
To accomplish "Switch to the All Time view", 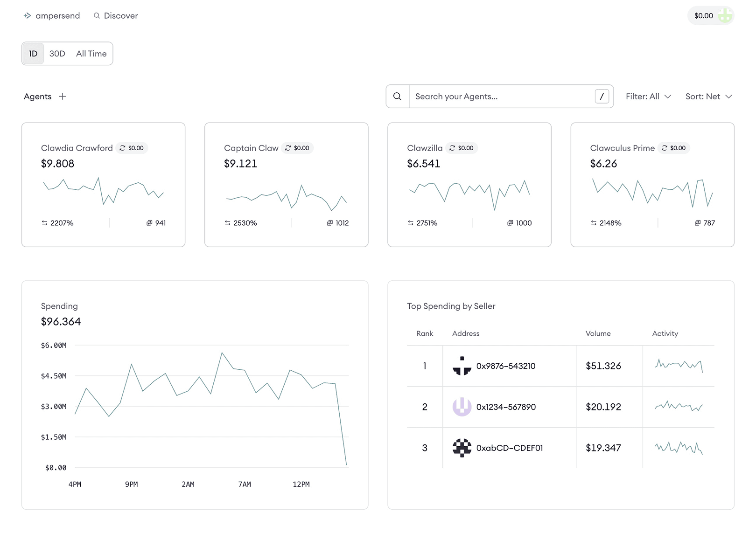I will pos(91,53).
